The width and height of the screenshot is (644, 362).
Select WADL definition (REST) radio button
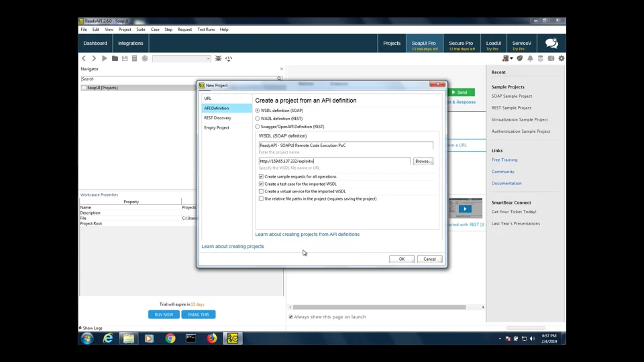tap(258, 119)
